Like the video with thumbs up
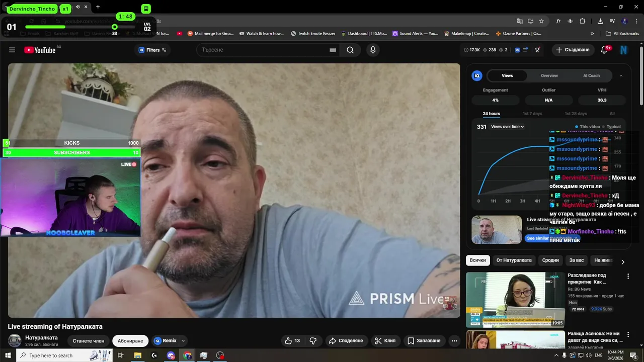Viewport: 644px width, 362px height. pos(292,341)
